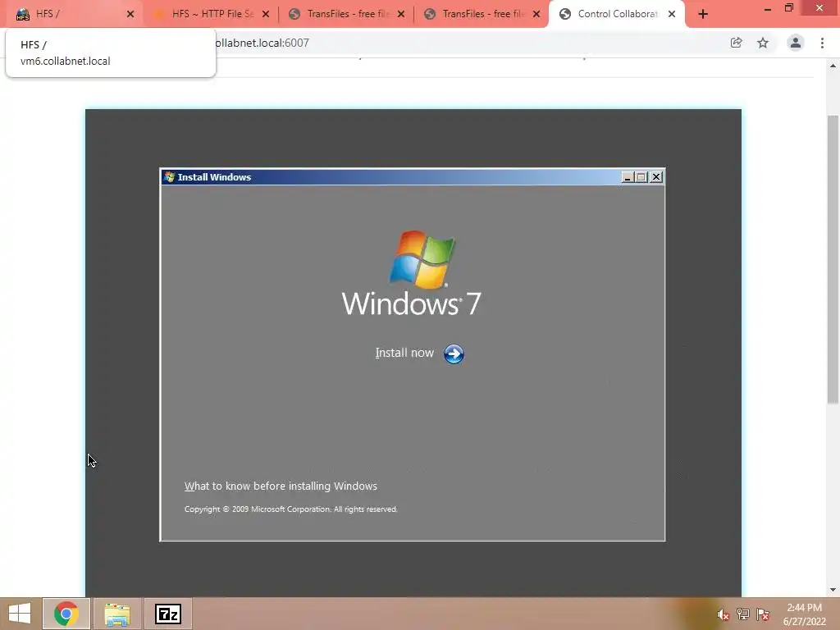This screenshot has height=630, width=840.
Task: Click the scrollbar up arrow
Action: click(833, 66)
